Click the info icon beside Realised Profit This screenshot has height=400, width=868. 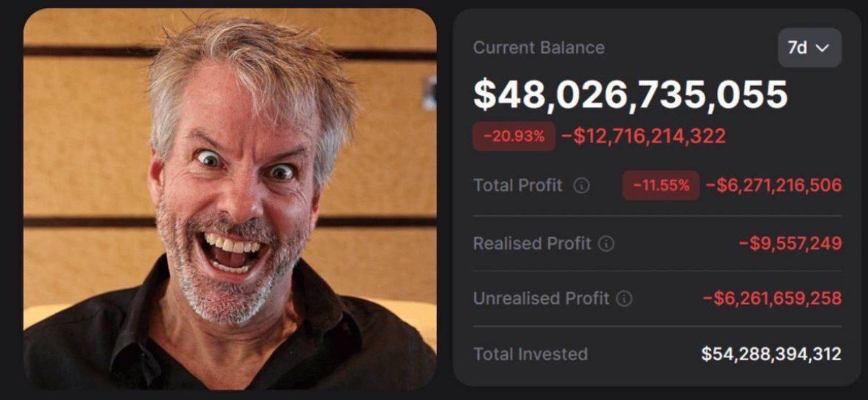[607, 244]
